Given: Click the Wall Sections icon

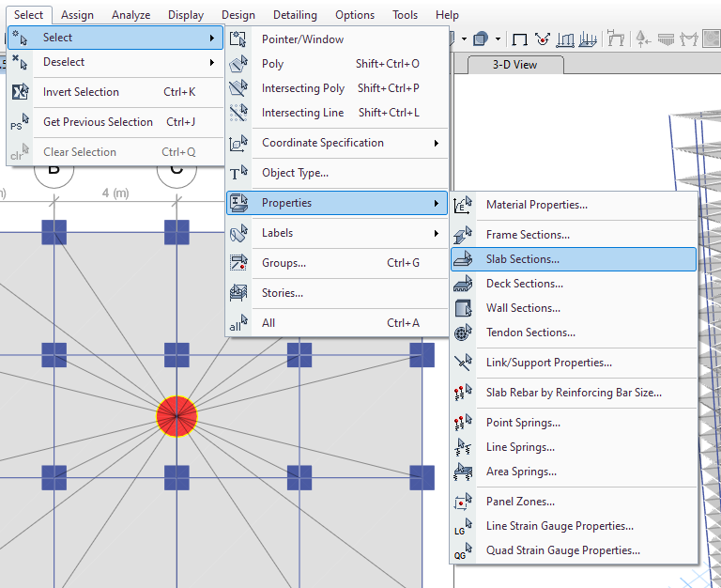Looking at the screenshot, I should point(463,308).
